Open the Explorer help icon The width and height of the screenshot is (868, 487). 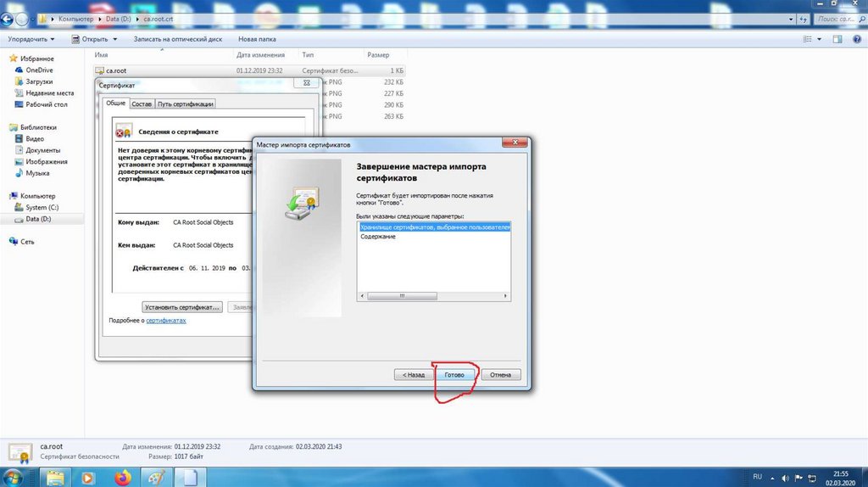point(857,39)
